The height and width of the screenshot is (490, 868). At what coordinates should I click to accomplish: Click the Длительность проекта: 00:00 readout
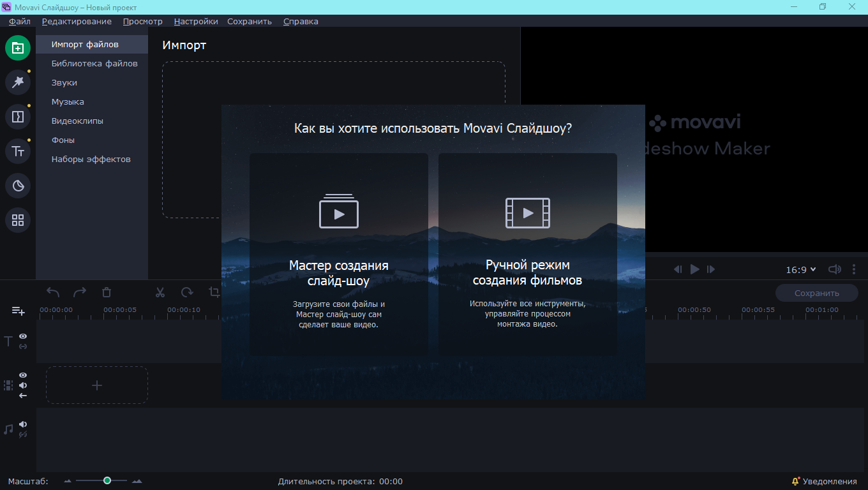tap(340, 482)
